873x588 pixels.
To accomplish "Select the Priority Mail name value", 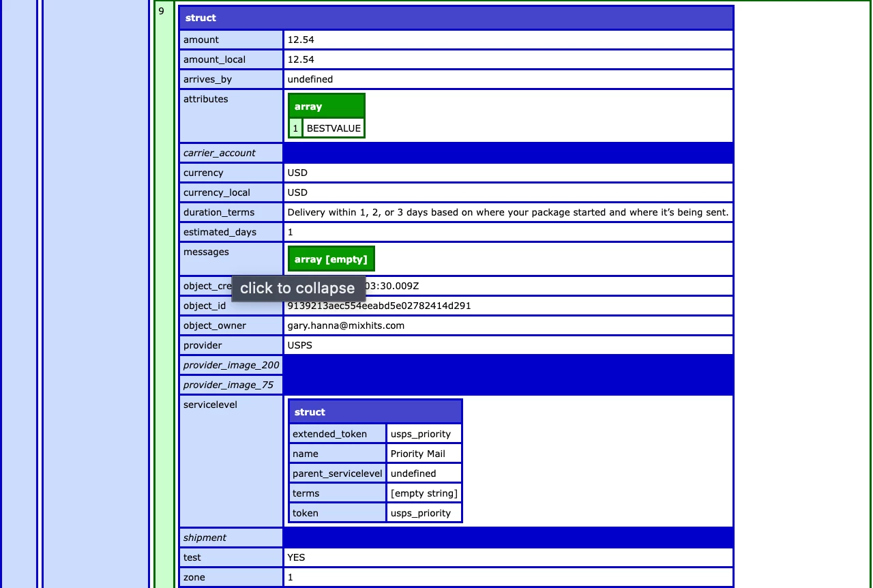I will (x=418, y=454).
